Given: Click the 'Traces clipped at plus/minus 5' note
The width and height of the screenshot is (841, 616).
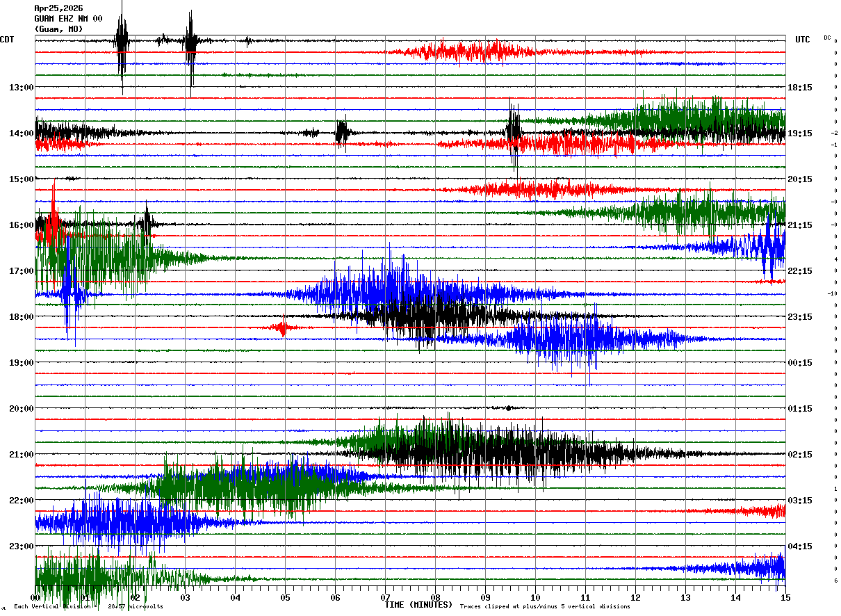Looking at the screenshot, I should [x=545, y=607].
